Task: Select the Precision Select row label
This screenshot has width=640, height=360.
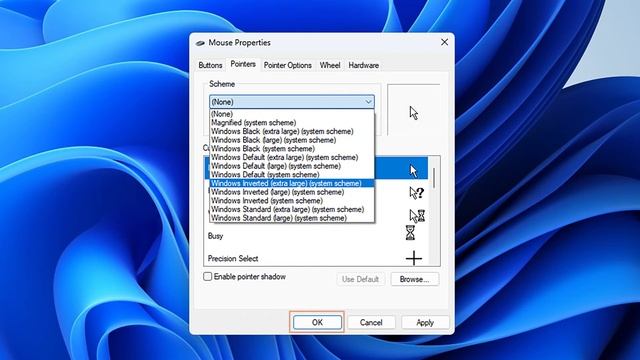Action: 233,258
